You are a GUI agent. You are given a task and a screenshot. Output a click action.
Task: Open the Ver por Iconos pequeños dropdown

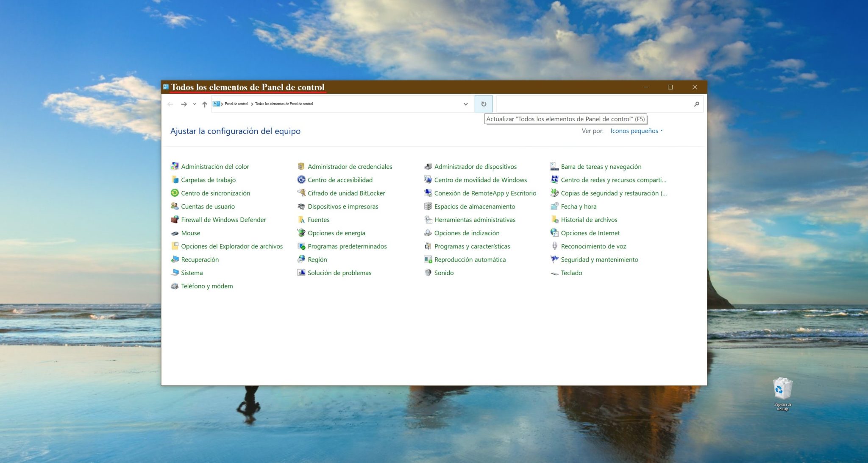coord(636,131)
